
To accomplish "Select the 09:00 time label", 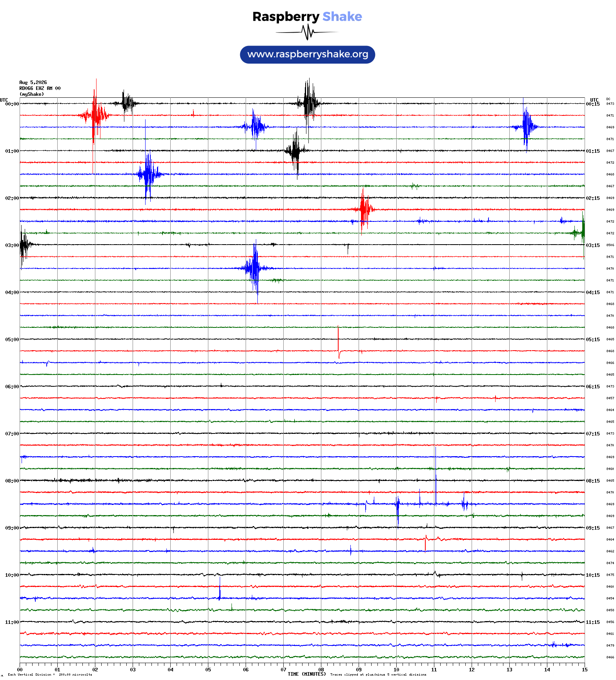I will click(x=12, y=528).
